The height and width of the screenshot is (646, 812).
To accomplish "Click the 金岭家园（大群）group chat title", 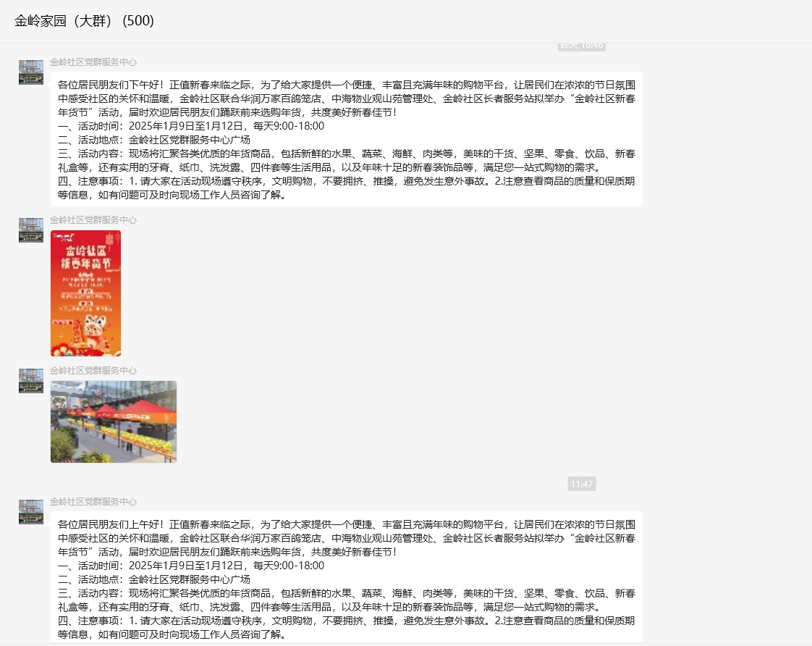I will (x=84, y=21).
